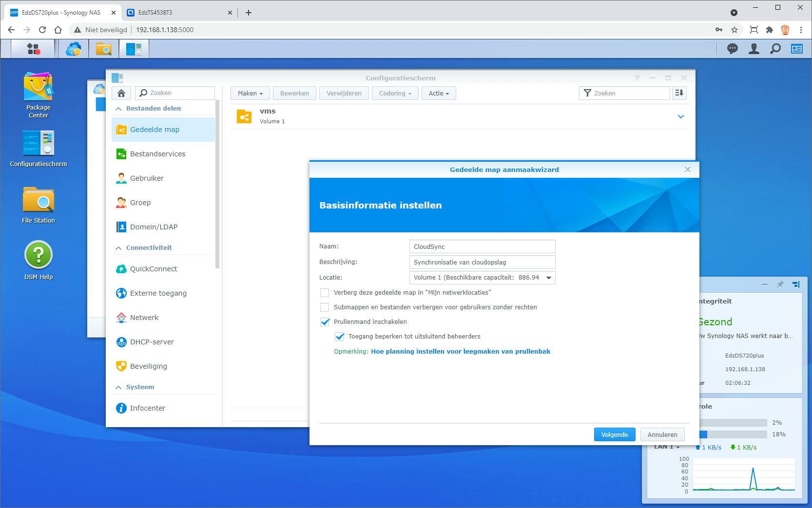Switch to Configuratiescherm in the DSM taskbar
This screenshot has height=508, width=812.
pyautogui.click(x=134, y=49)
